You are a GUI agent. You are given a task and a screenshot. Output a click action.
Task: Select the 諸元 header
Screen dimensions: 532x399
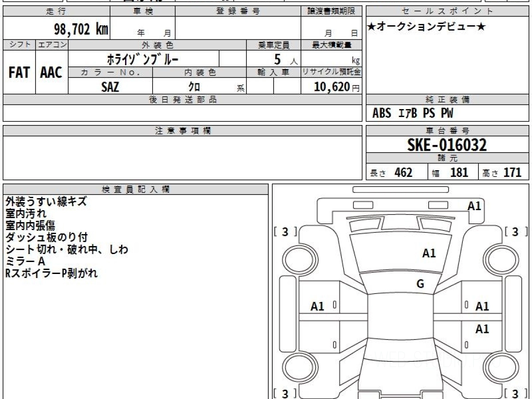click(x=448, y=158)
